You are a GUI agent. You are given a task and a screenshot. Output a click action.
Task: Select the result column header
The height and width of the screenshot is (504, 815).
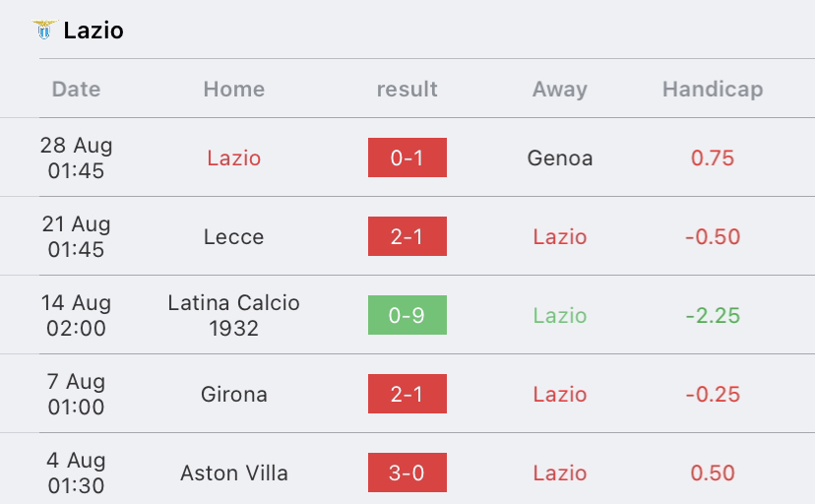407,89
